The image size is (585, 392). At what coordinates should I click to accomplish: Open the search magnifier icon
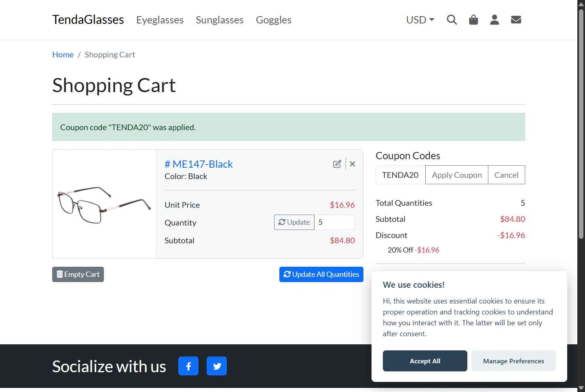(x=452, y=20)
